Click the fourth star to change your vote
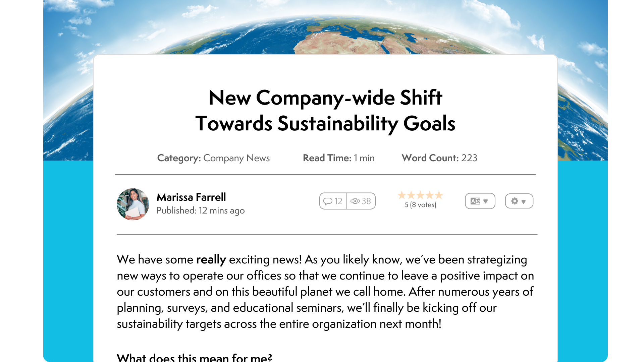This screenshot has height=362, width=644. [430, 195]
